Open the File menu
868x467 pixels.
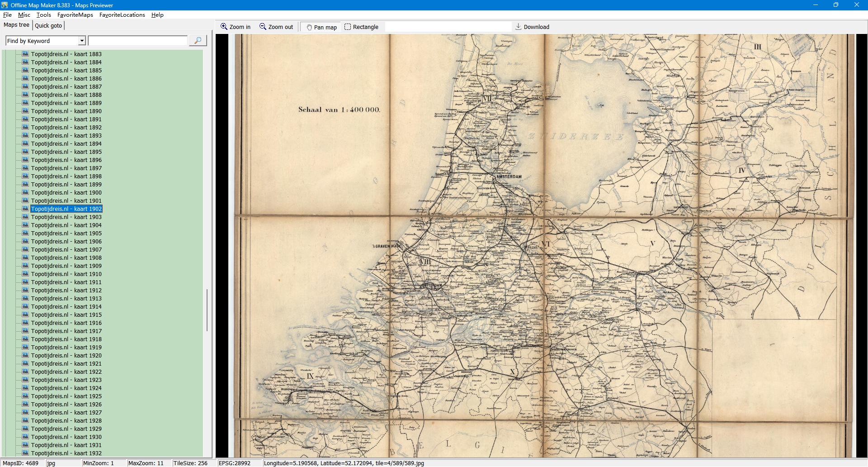tap(7, 15)
